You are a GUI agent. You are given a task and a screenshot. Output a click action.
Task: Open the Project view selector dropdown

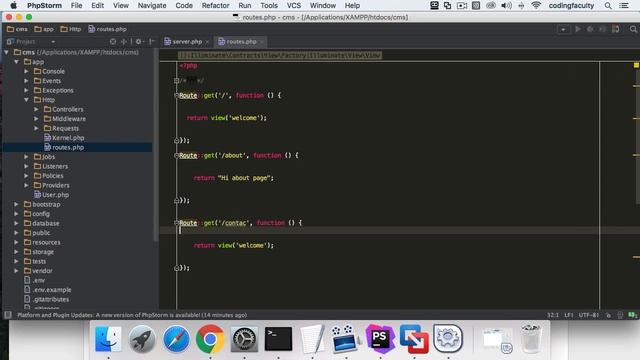(53, 42)
